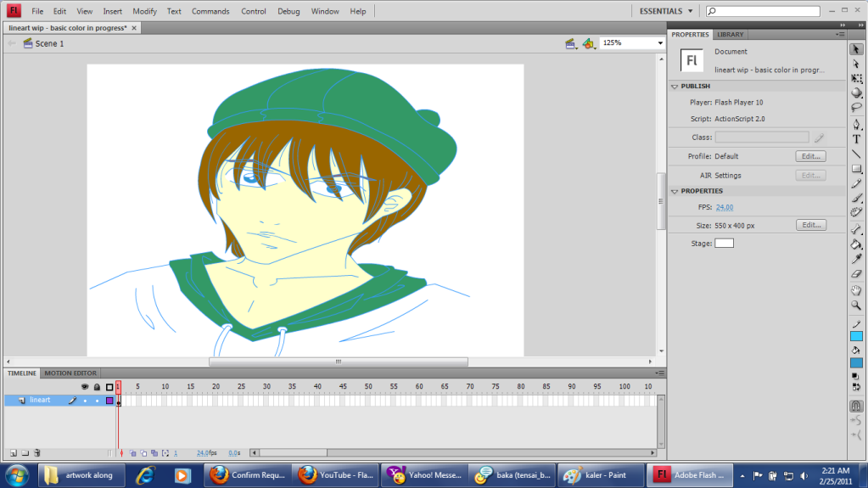This screenshot has width=868, height=488.
Task: Open the Modify menu
Action: tap(144, 11)
